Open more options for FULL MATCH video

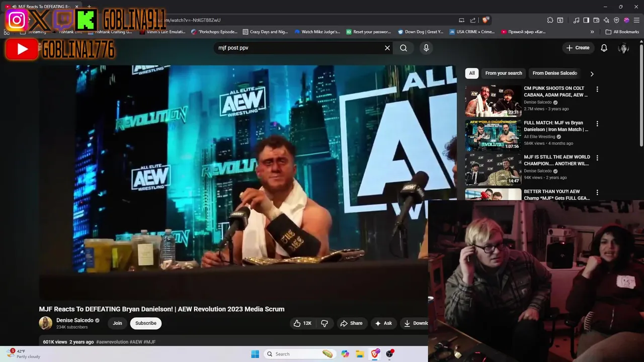click(x=597, y=124)
